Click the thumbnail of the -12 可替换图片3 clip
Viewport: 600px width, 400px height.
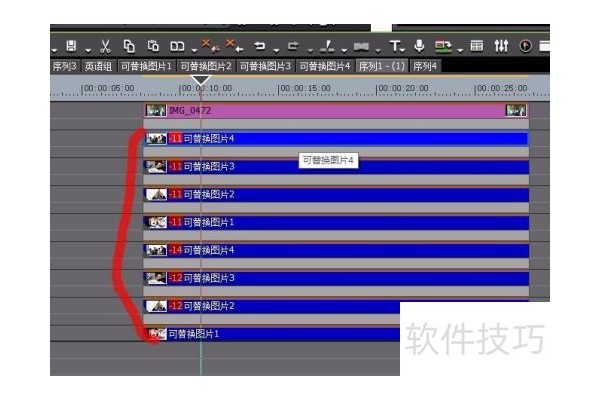(157, 278)
